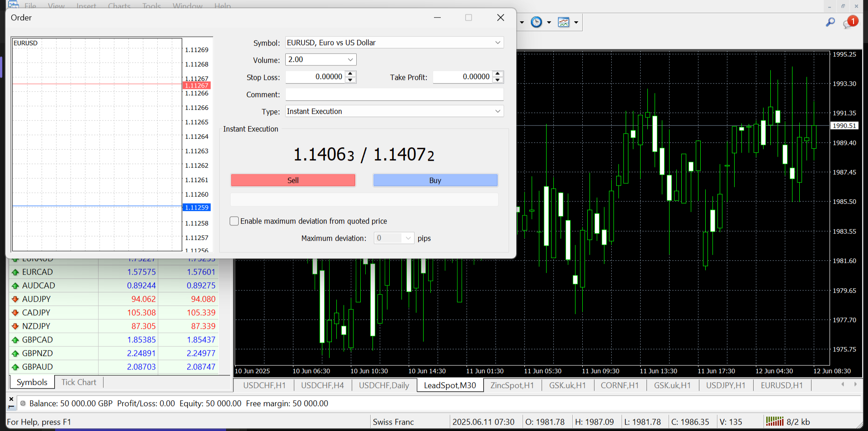Open the Maximum deviation pips dropdown
The image size is (868, 431).
point(408,238)
